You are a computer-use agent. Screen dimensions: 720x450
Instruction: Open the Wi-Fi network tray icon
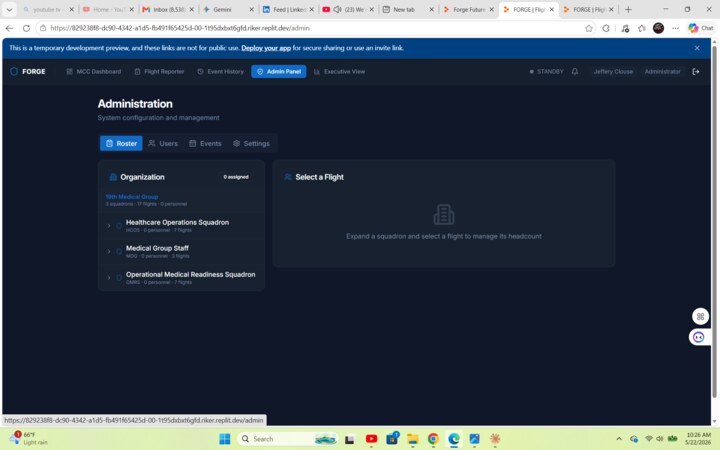[648, 439]
